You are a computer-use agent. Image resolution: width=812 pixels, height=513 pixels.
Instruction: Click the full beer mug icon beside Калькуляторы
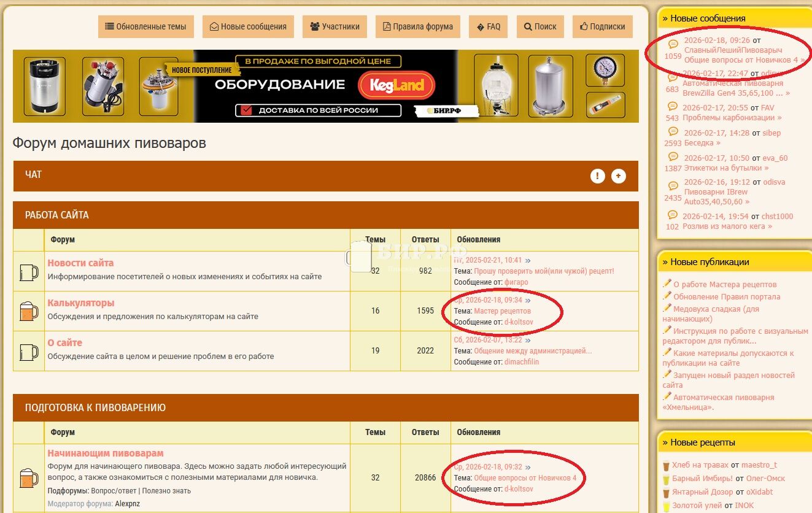[x=29, y=311]
